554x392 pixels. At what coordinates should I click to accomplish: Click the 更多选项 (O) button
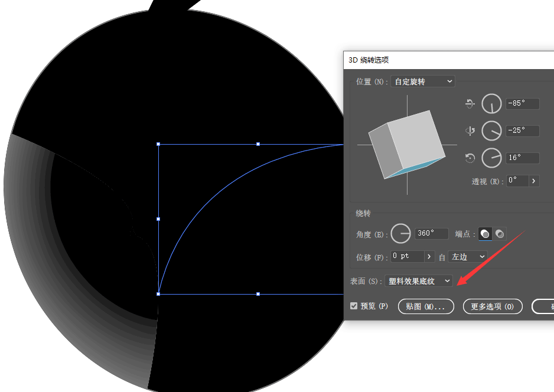(x=493, y=306)
